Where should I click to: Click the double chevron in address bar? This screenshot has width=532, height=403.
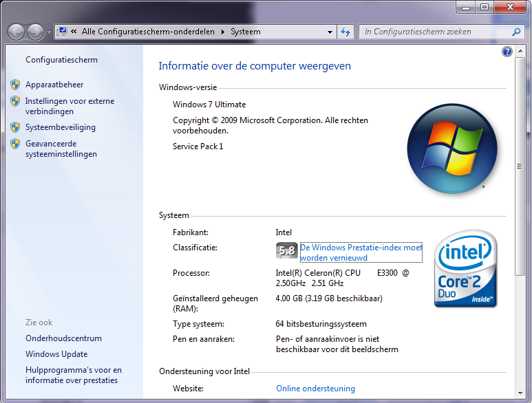tap(74, 32)
